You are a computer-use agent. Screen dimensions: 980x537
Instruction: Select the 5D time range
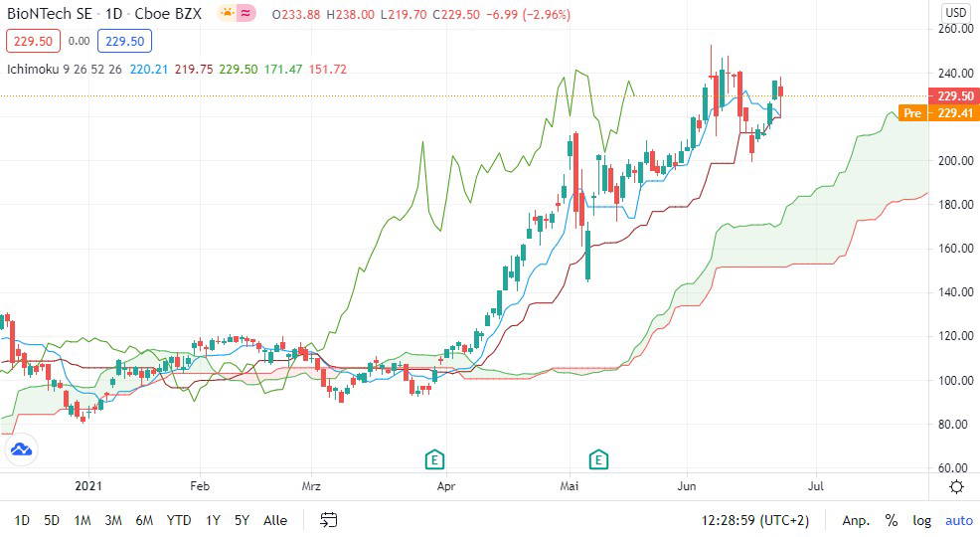(x=52, y=520)
